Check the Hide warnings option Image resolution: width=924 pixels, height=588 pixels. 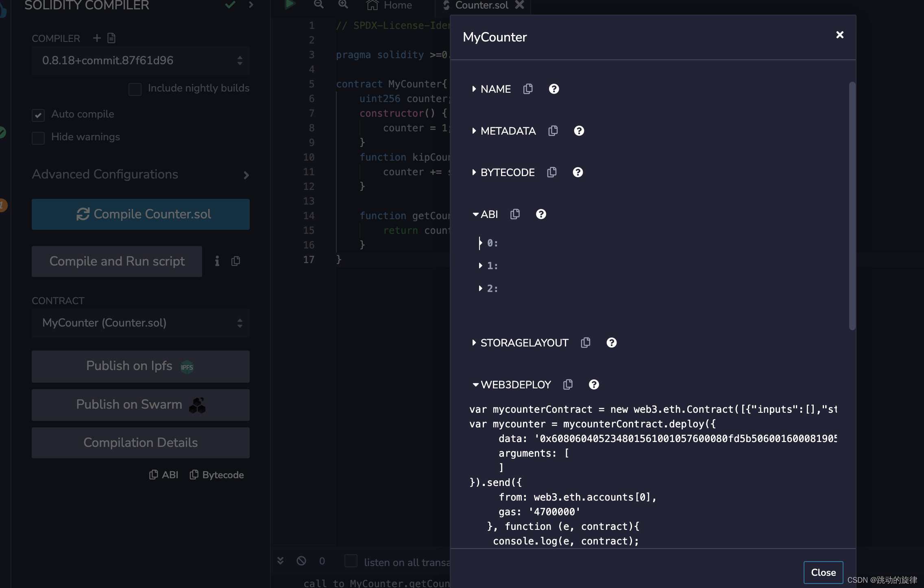(x=38, y=138)
